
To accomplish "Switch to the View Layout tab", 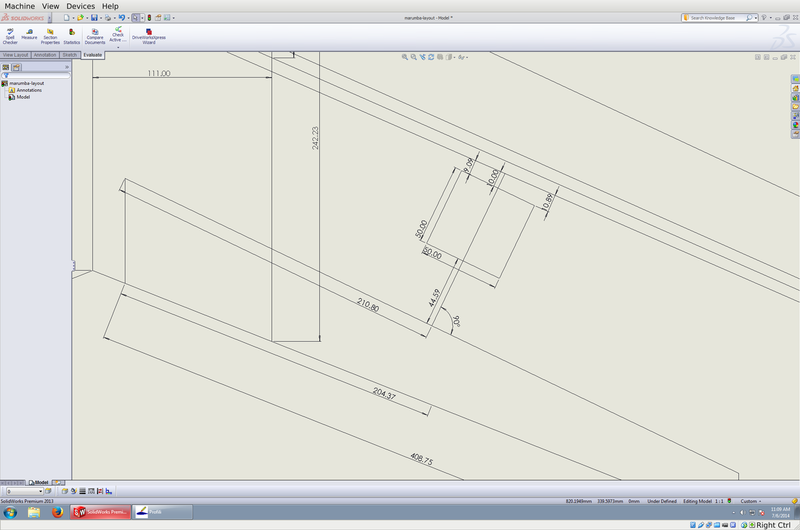I will click(x=15, y=55).
